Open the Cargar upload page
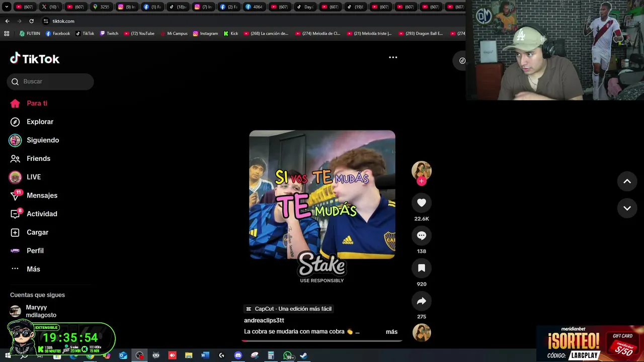The image size is (644, 362). [x=30, y=232]
